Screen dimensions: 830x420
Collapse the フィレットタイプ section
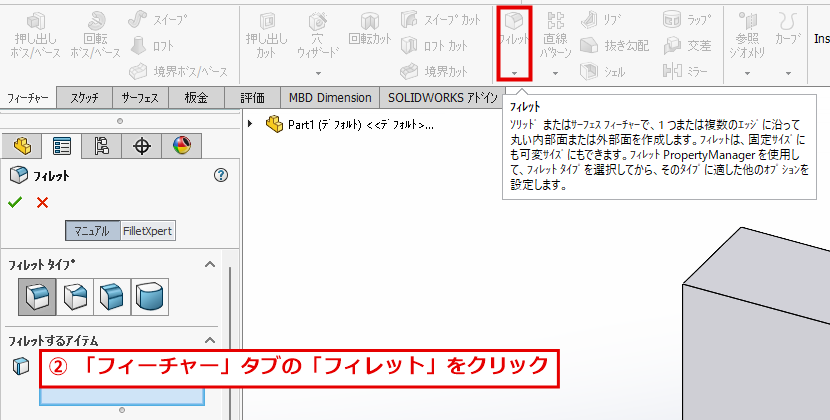point(210,264)
